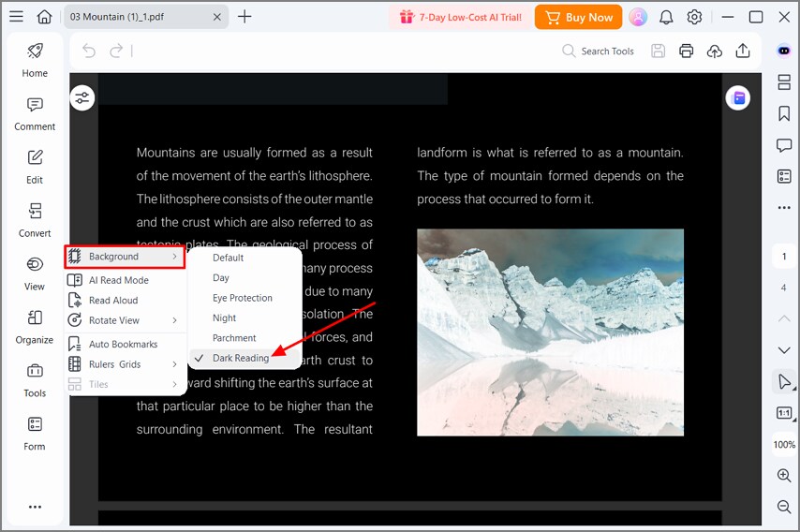Open the user account avatar

coord(638,18)
